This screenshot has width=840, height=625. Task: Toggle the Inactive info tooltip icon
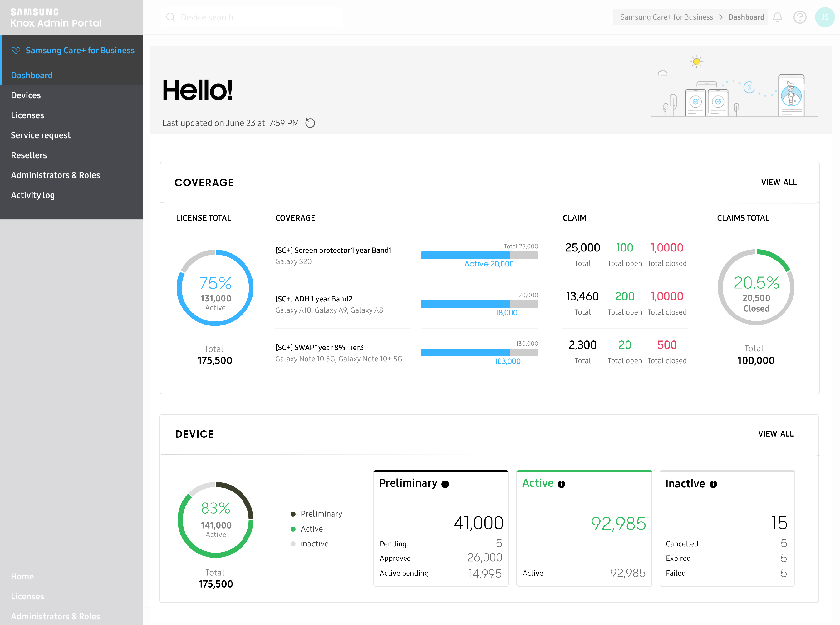(x=715, y=485)
